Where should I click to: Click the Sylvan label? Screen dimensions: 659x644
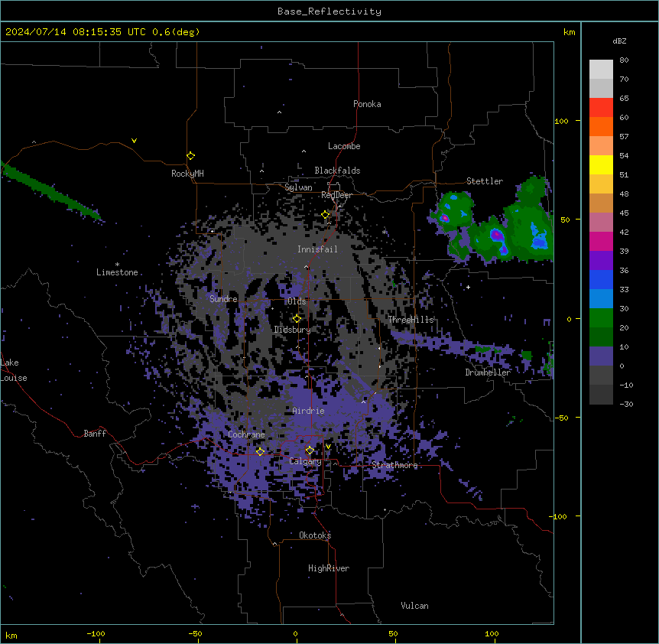click(x=298, y=187)
